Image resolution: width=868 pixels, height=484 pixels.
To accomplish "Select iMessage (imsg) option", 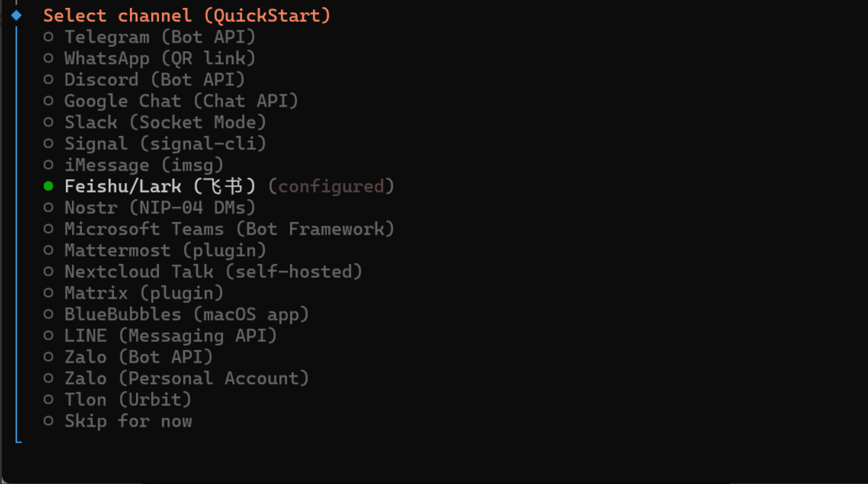I will pos(143,165).
